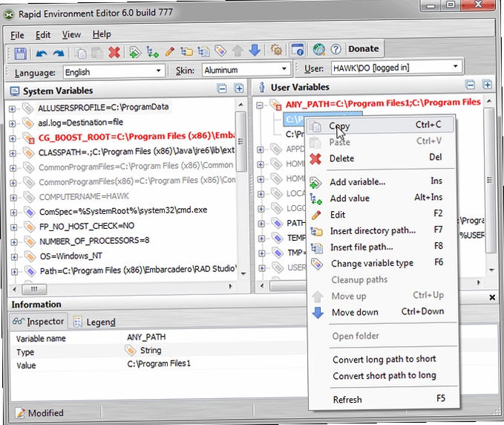Click System Variables vertical scrollbar thumb

tap(240, 141)
